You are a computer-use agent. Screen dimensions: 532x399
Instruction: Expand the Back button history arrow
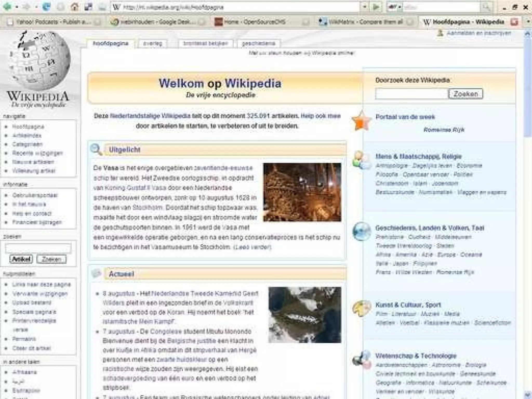click(x=17, y=7)
